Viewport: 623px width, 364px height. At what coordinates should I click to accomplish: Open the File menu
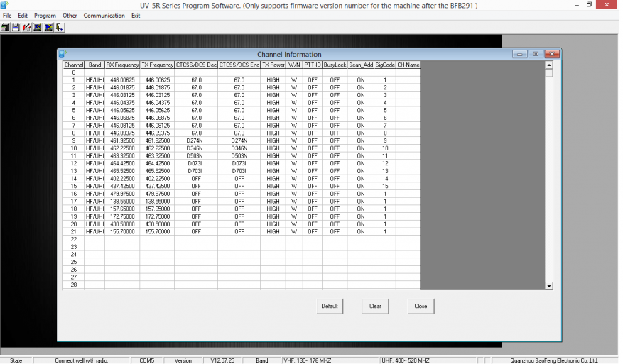click(x=7, y=16)
